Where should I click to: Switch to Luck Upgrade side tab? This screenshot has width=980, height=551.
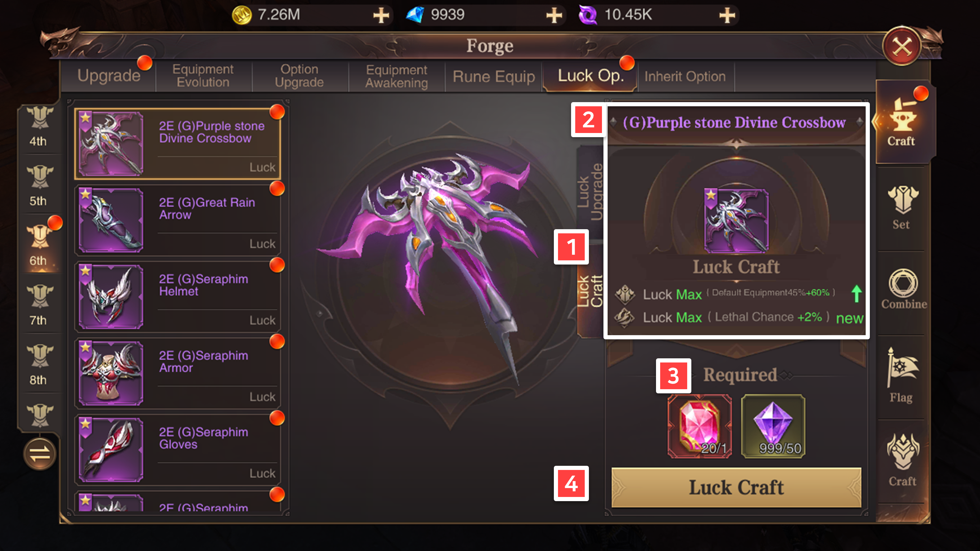(590, 192)
